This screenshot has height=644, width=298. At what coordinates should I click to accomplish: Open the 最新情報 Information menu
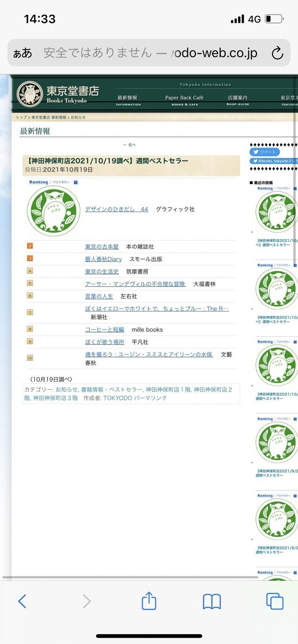pyautogui.click(x=128, y=100)
